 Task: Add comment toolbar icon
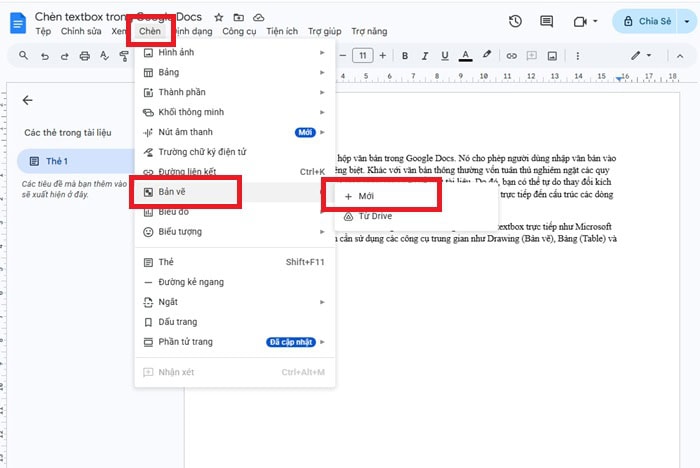coord(532,56)
